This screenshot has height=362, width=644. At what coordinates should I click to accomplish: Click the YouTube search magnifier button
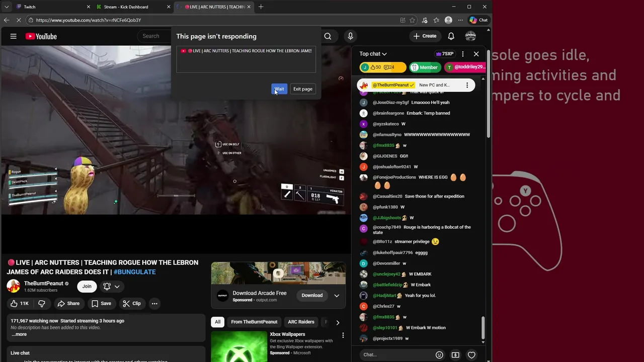point(328,36)
